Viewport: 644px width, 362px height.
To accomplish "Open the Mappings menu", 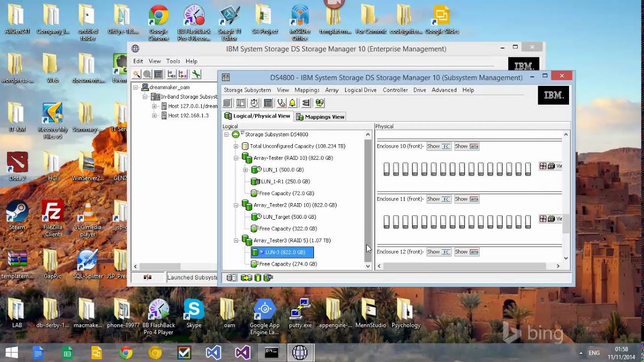I will [307, 90].
